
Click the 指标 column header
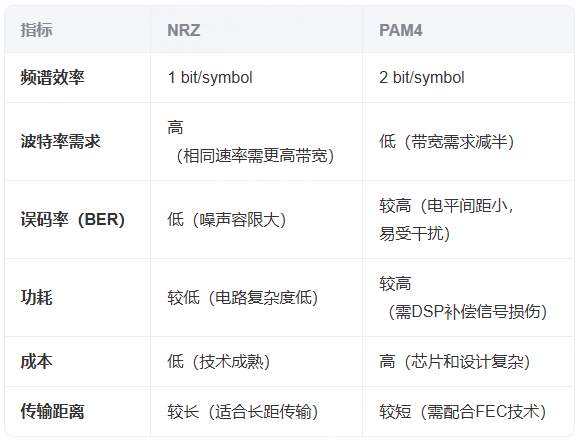pos(36,30)
